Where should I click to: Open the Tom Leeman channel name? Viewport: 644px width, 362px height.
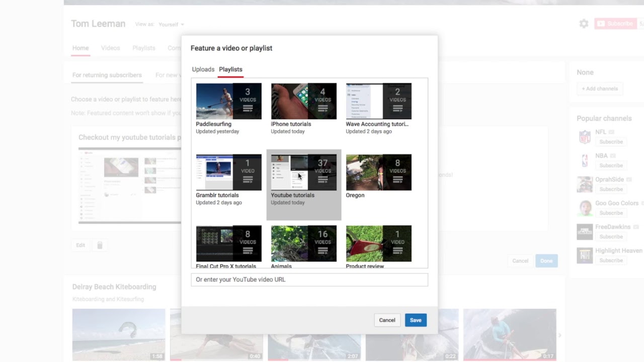tap(98, 24)
